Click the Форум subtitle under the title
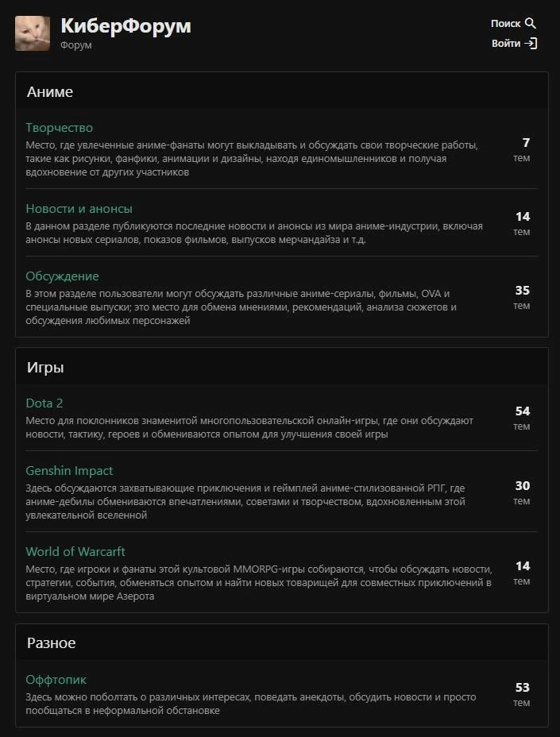The width and height of the screenshot is (560, 737). click(76, 45)
